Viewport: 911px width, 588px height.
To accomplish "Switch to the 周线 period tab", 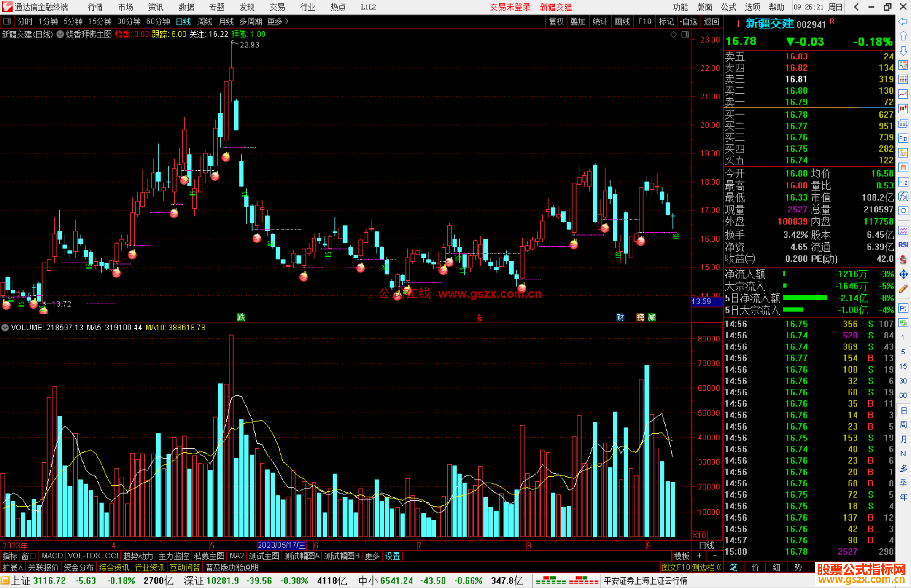I will click(205, 21).
